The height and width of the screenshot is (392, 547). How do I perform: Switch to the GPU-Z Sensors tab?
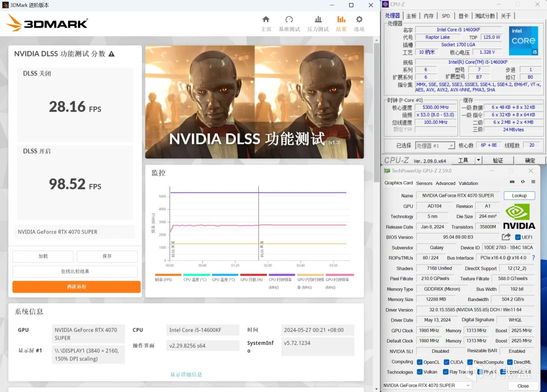pyautogui.click(x=424, y=183)
